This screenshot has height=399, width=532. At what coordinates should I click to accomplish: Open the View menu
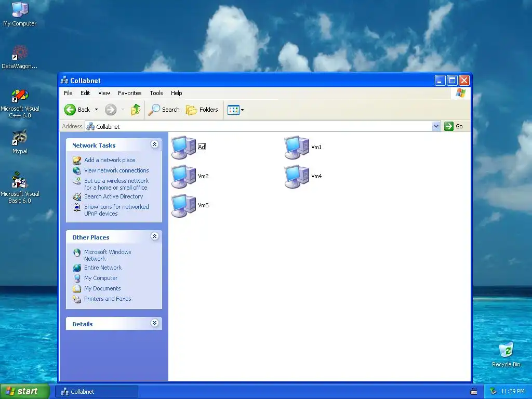click(104, 93)
